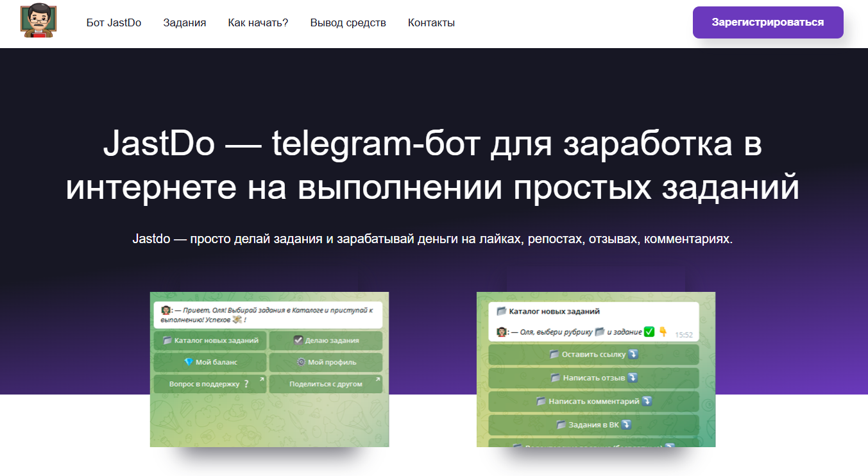The height and width of the screenshot is (476, 868).
Task: Open the Бот JastDo menu item
Action: [114, 23]
